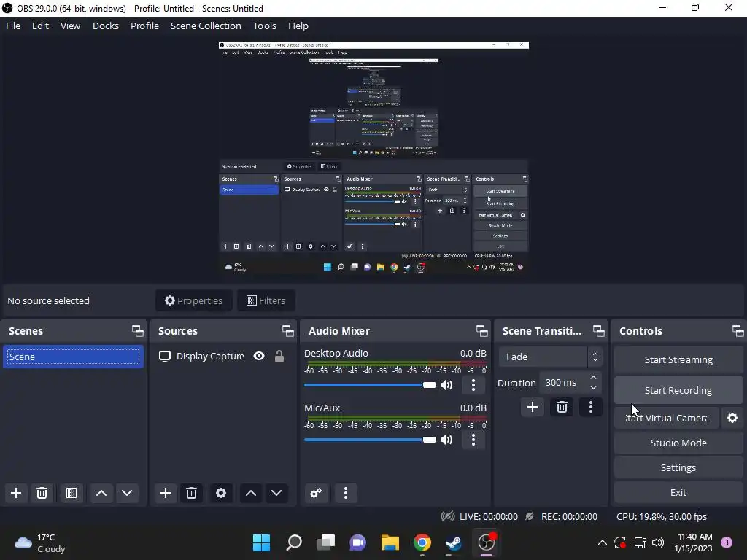
Task: Mute Mic/Aux speaker
Action: [x=446, y=440]
